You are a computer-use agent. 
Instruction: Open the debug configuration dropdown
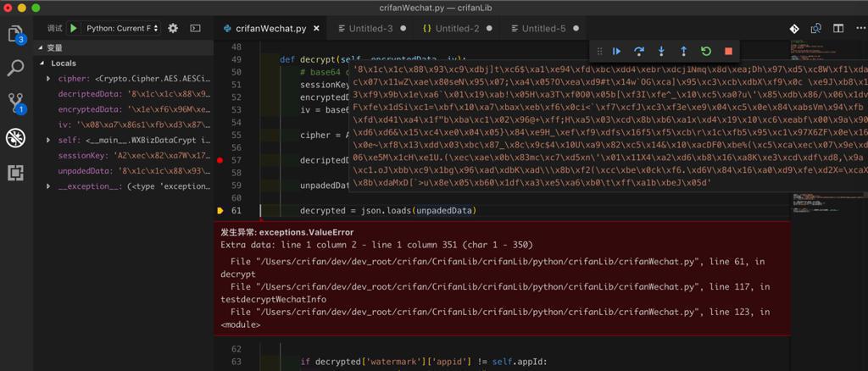(x=118, y=28)
